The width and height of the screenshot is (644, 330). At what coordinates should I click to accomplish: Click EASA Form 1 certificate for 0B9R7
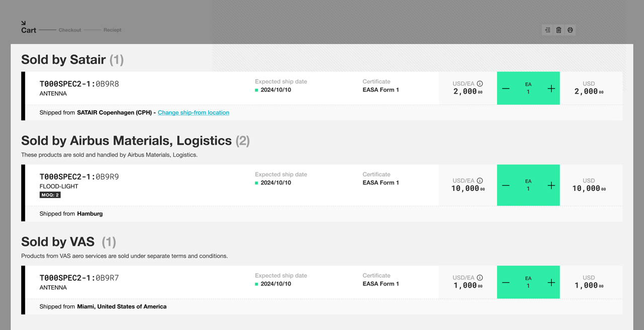(381, 284)
